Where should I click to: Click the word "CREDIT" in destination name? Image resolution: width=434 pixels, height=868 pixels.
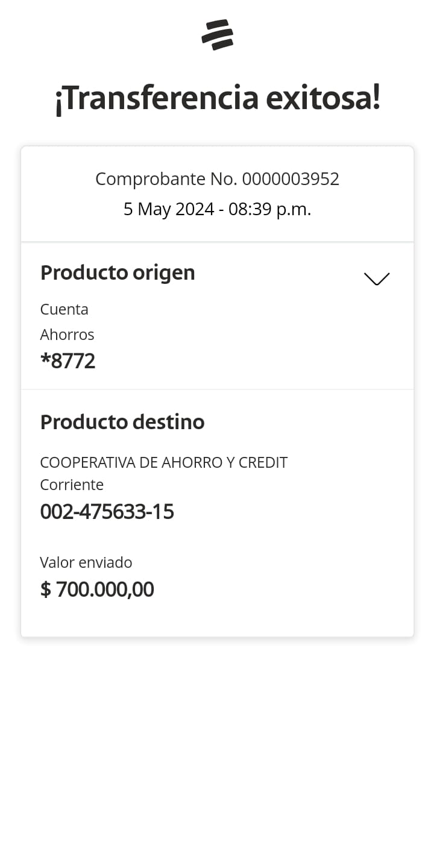point(263,462)
